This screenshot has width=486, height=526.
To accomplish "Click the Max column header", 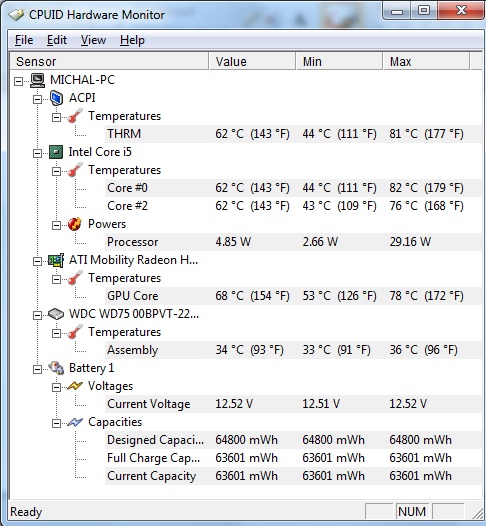I will (x=426, y=61).
